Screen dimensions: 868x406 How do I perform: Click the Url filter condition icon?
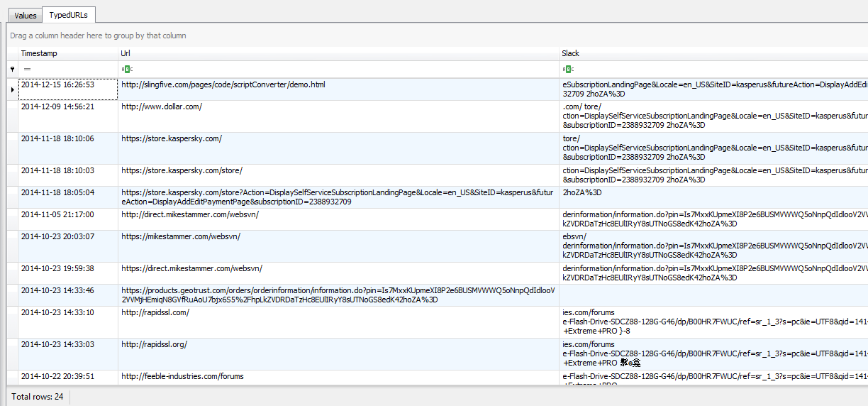click(127, 69)
